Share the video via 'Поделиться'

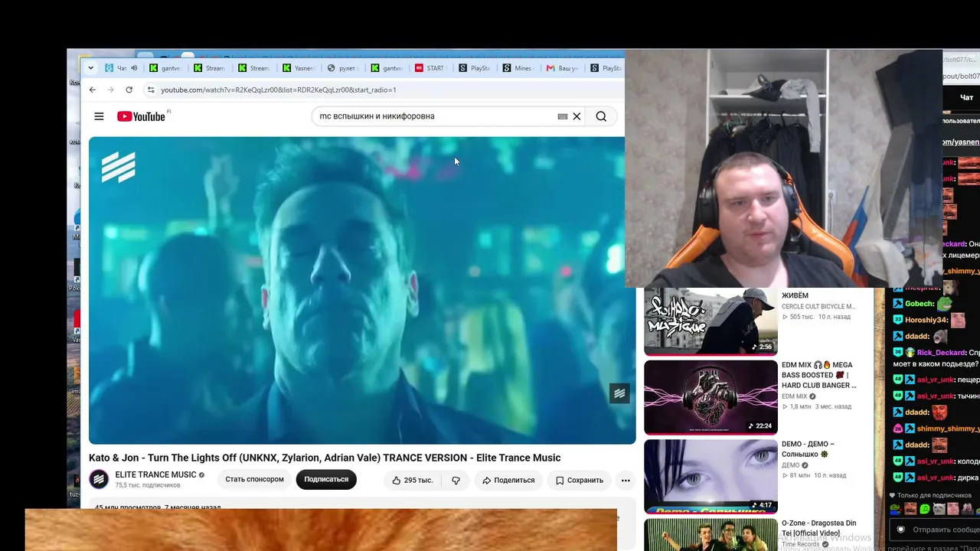[x=508, y=480]
